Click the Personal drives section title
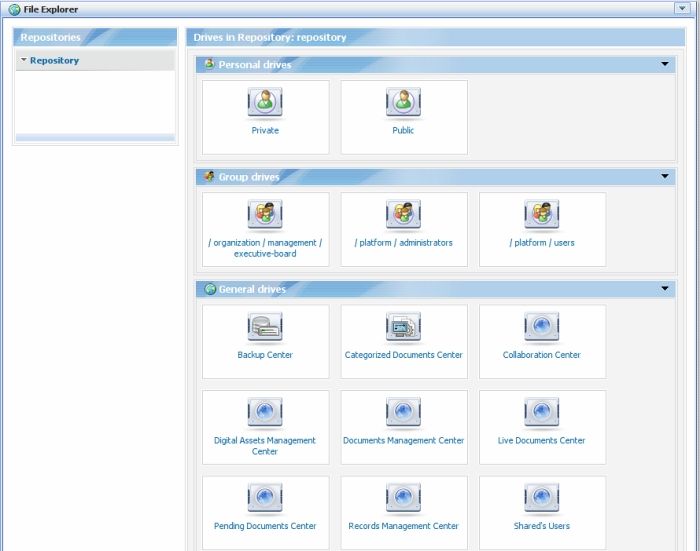Image resolution: width=700 pixels, height=551 pixels. pyautogui.click(x=255, y=65)
